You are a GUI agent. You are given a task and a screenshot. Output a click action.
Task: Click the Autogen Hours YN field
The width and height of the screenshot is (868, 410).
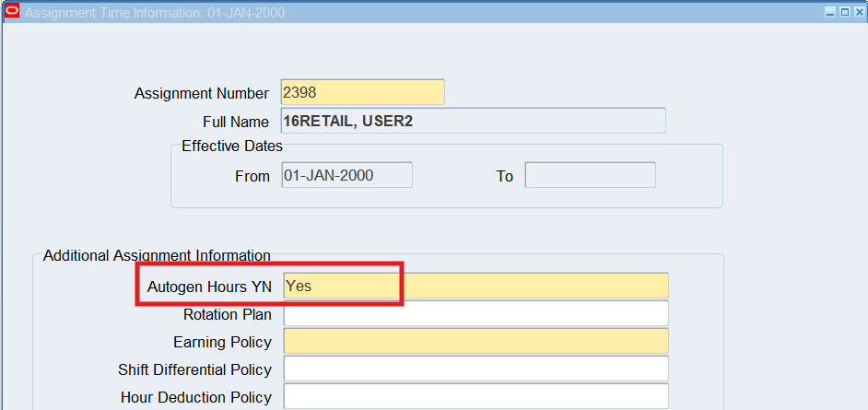pos(475,286)
